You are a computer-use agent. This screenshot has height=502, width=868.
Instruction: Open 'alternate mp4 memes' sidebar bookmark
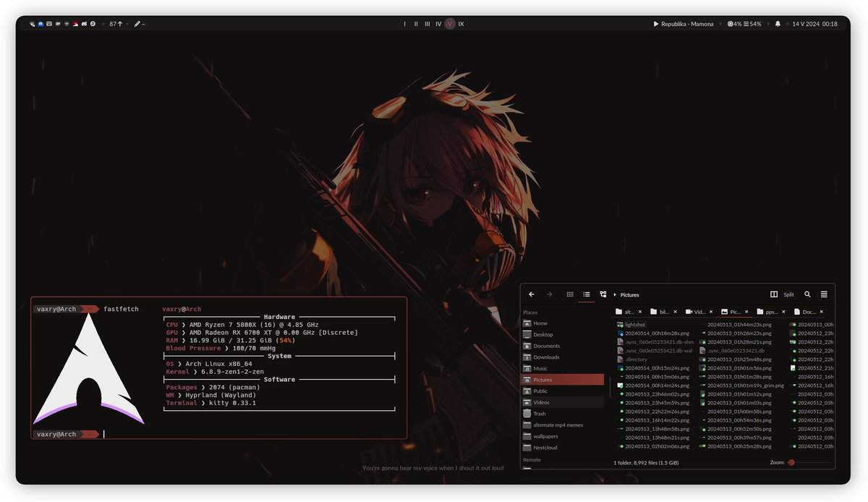[x=563, y=425]
